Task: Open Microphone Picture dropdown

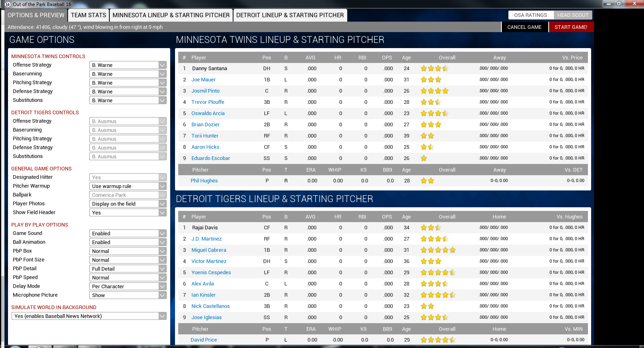Action: (128, 295)
